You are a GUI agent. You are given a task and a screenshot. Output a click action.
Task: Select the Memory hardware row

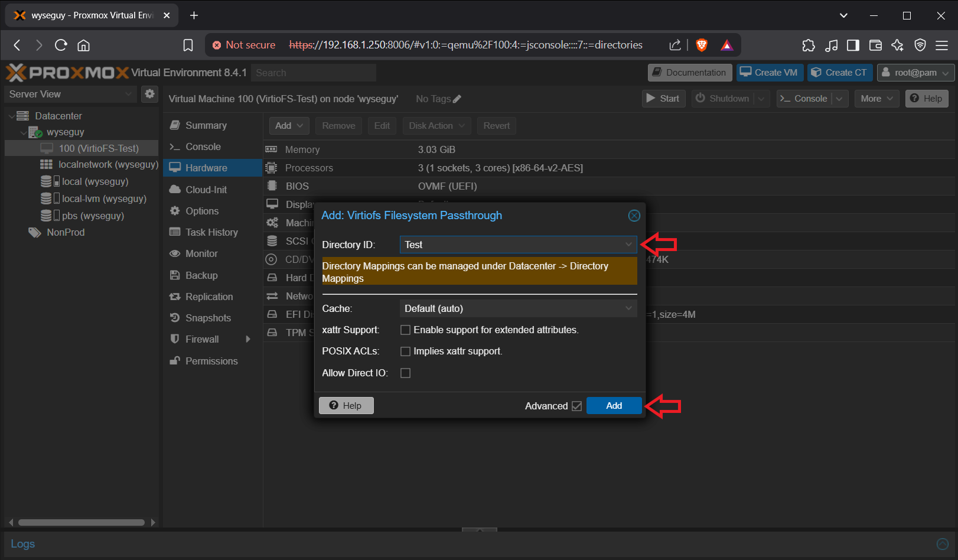610,149
